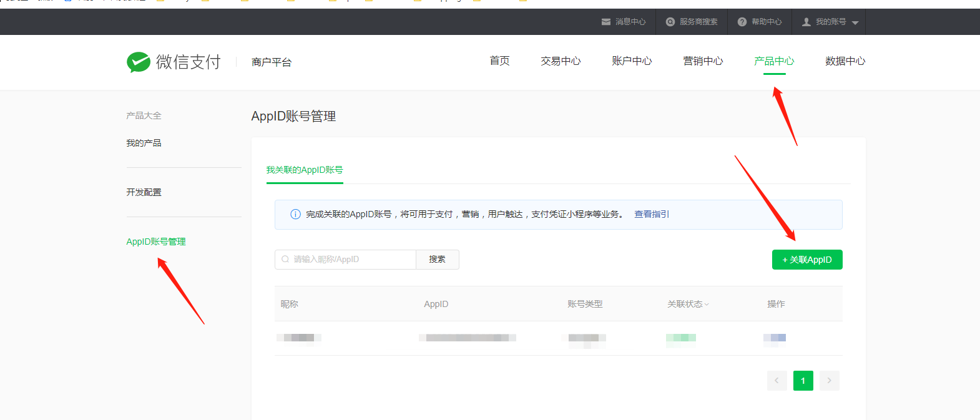The image size is (980, 420).
Task: Go to the previous page arrow
Action: [x=777, y=381]
